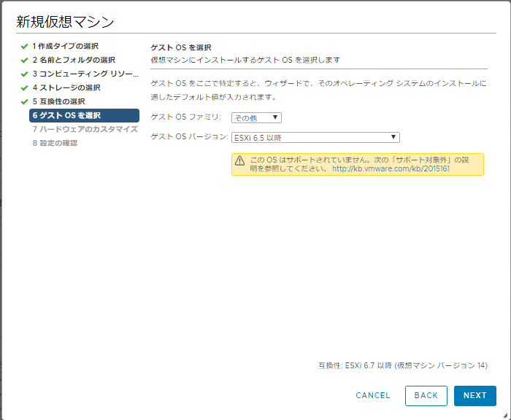Open the ゲスト OS ファミリ dropdown
The width and height of the screenshot is (511, 420).
(256, 117)
